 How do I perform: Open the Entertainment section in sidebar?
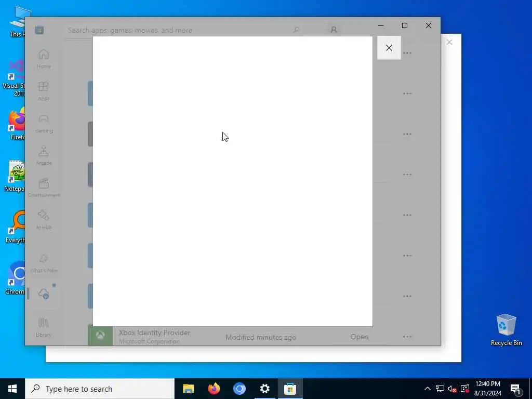(x=44, y=188)
